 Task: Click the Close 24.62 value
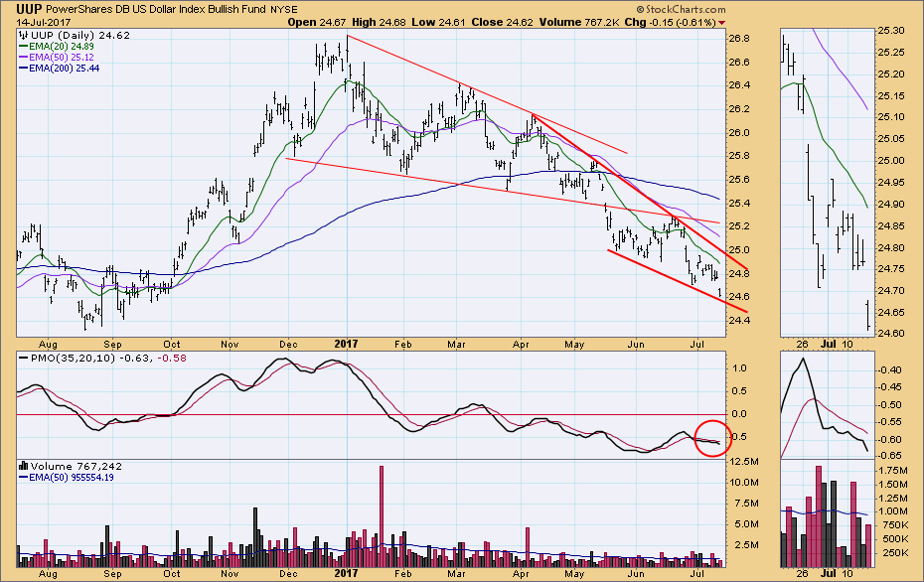pyautogui.click(x=502, y=23)
